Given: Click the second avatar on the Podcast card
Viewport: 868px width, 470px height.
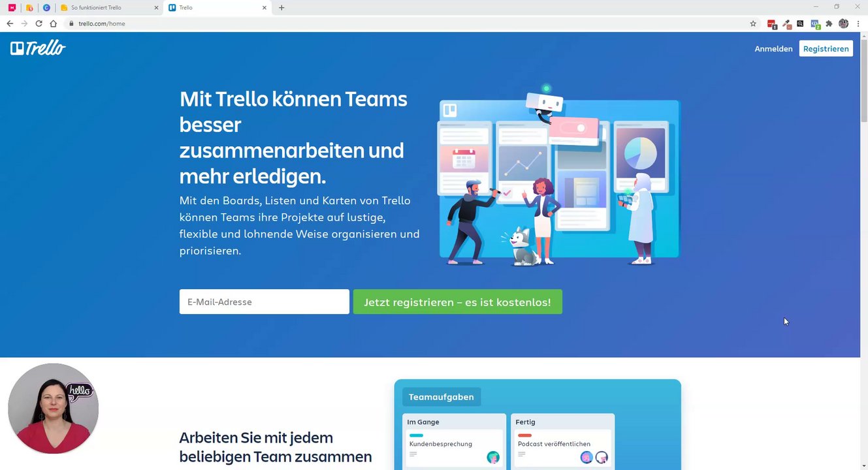Looking at the screenshot, I should coord(602,457).
